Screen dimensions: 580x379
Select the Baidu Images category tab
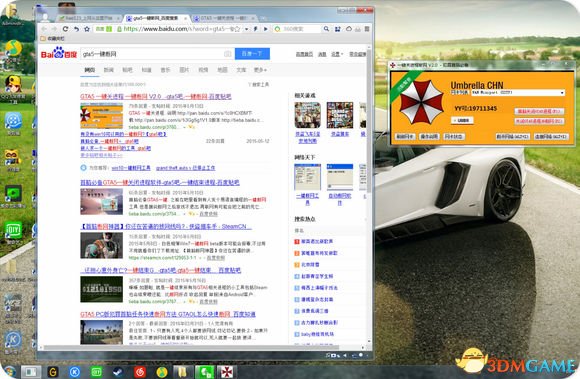184,70
